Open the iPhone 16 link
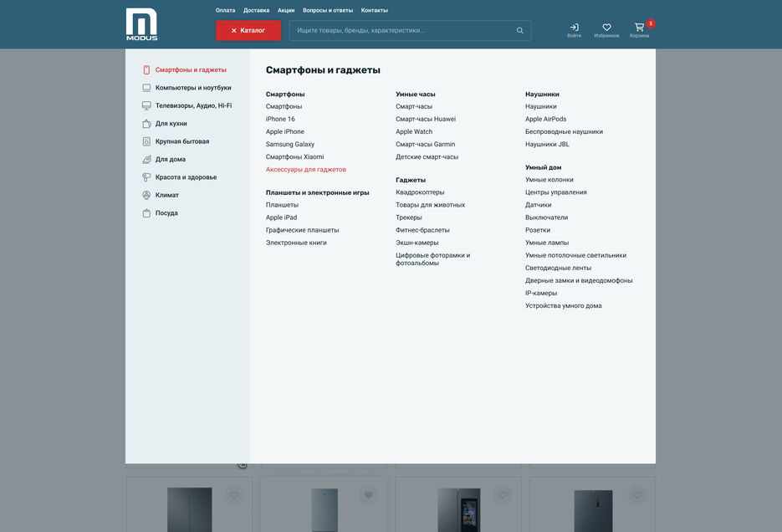 [x=280, y=119]
